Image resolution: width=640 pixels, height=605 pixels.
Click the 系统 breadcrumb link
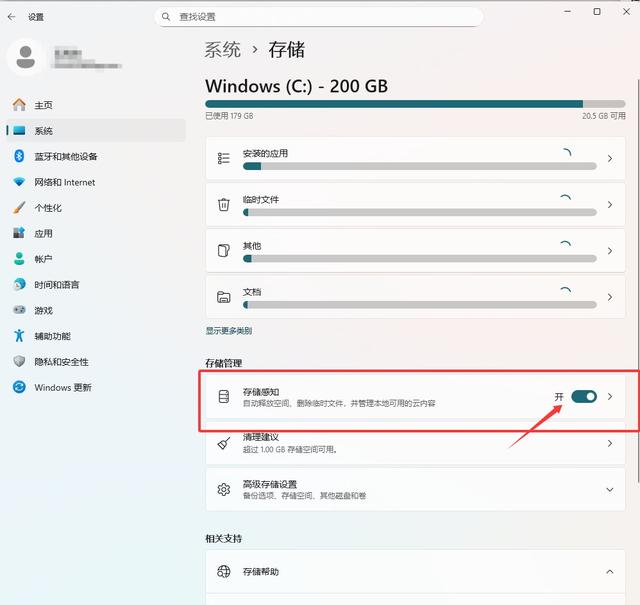(222, 50)
